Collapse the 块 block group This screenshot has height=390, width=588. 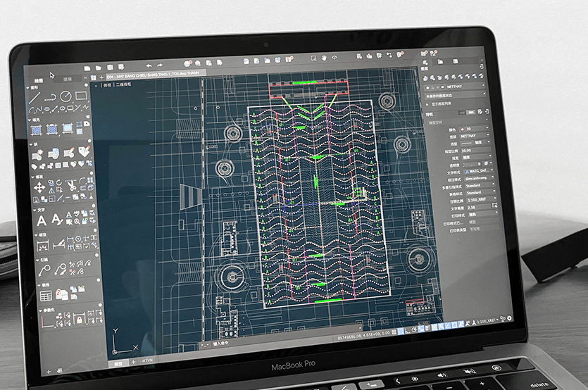coord(31,144)
